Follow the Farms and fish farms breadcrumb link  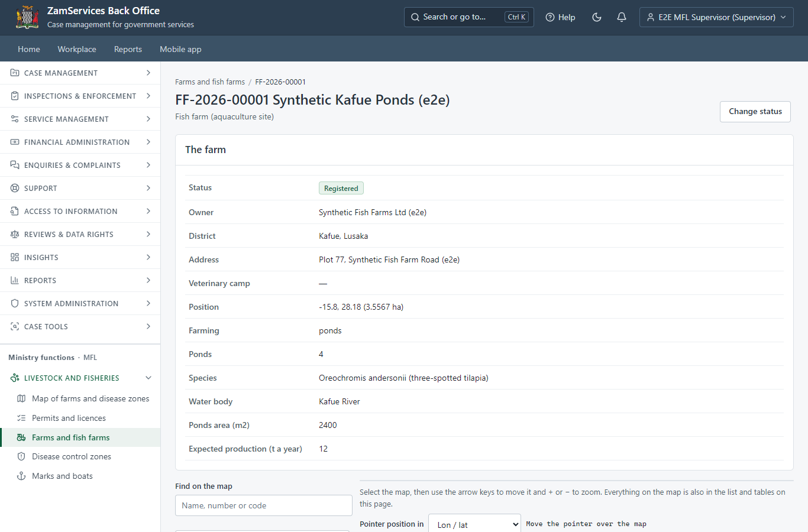point(210,82)
